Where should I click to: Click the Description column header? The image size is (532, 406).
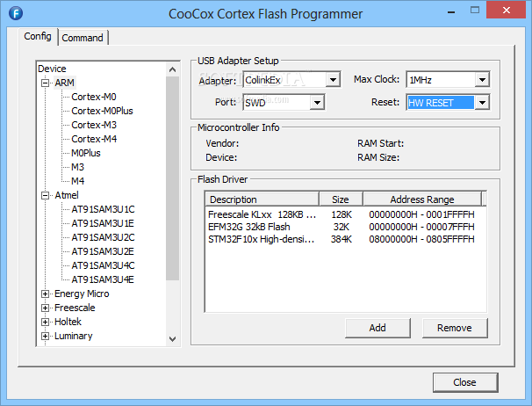tap(262, 199)
